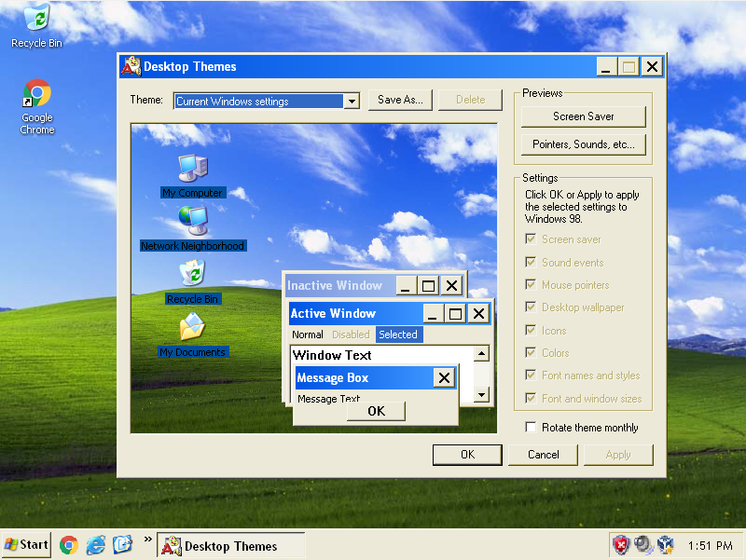Click OK in Message Box preview
746x560 pixels.
point(376,411)
